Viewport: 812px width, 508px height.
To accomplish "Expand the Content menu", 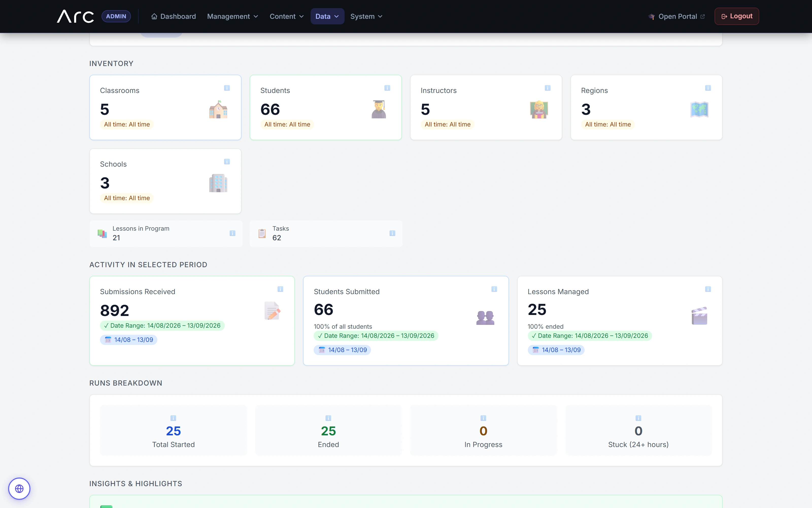I will [x=286, y=16].
